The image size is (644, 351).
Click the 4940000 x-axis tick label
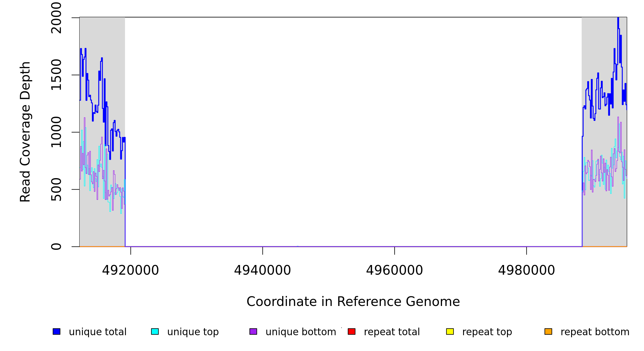(x=263, y=270)
